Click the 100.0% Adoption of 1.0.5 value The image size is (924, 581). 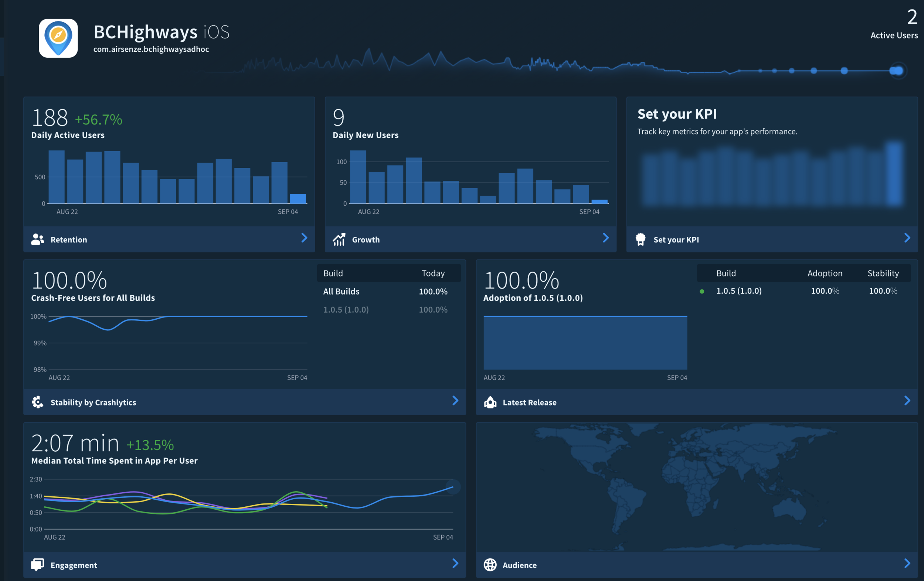521,280
